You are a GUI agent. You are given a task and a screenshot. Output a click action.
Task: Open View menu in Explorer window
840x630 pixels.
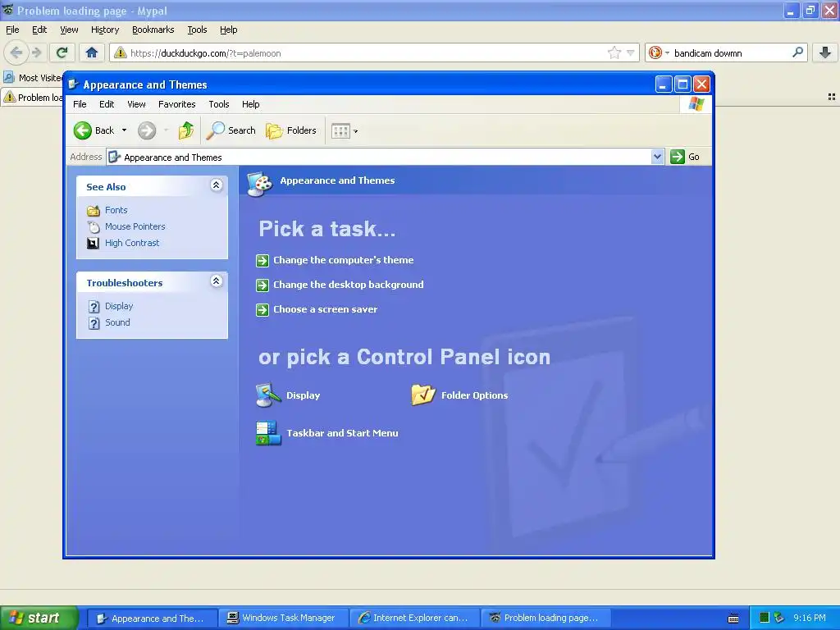(136, 104)
